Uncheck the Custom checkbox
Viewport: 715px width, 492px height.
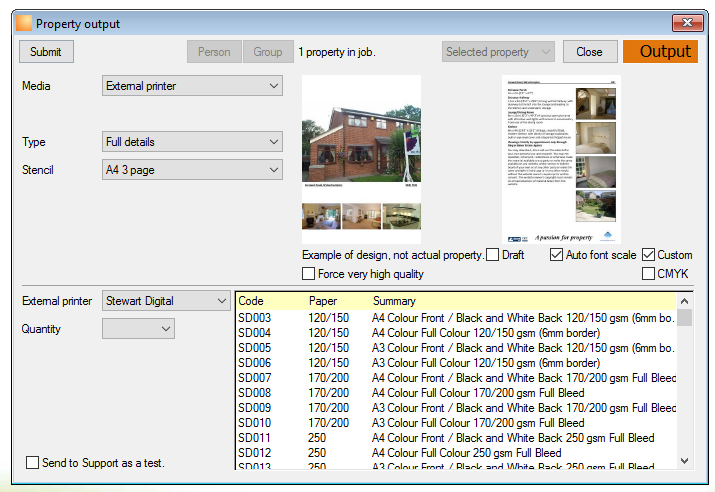click(648, 255)
